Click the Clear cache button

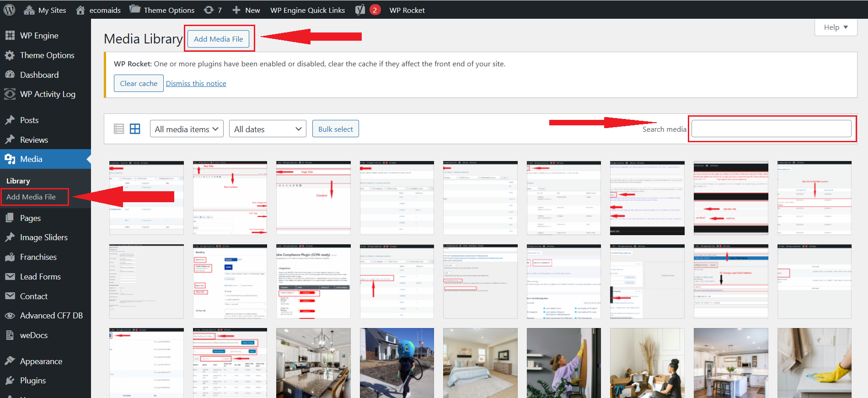point(139,83)
